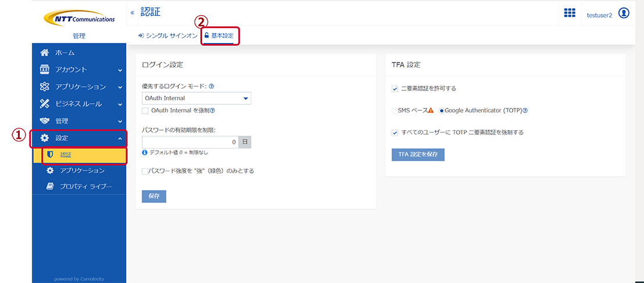644x283 pixels.
Task: Switch to シングル サインオン tab
Action: (168, 36)
